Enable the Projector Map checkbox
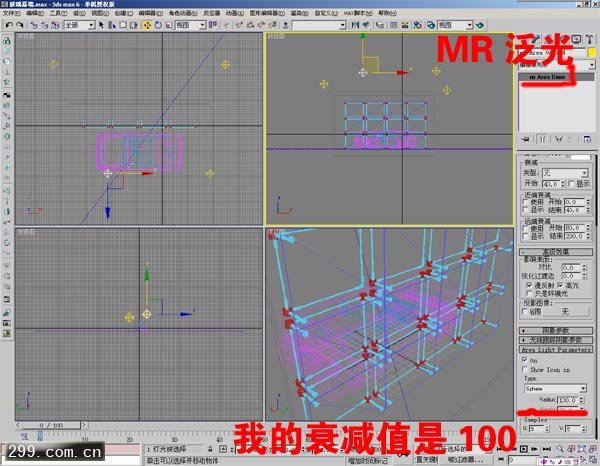Image resolution: width=600 pixels, height=466 pixels. click(525, 311)
